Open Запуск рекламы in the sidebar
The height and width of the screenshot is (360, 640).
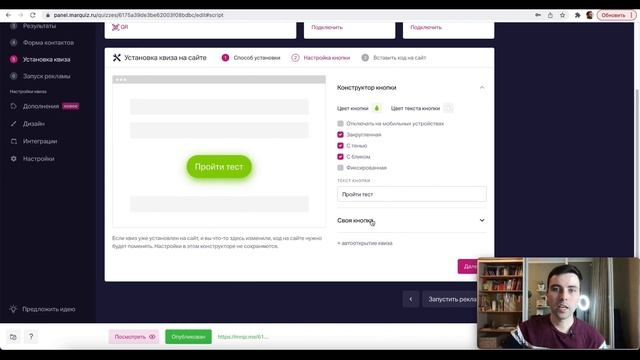pyautogui.click(x=47, y=76)
